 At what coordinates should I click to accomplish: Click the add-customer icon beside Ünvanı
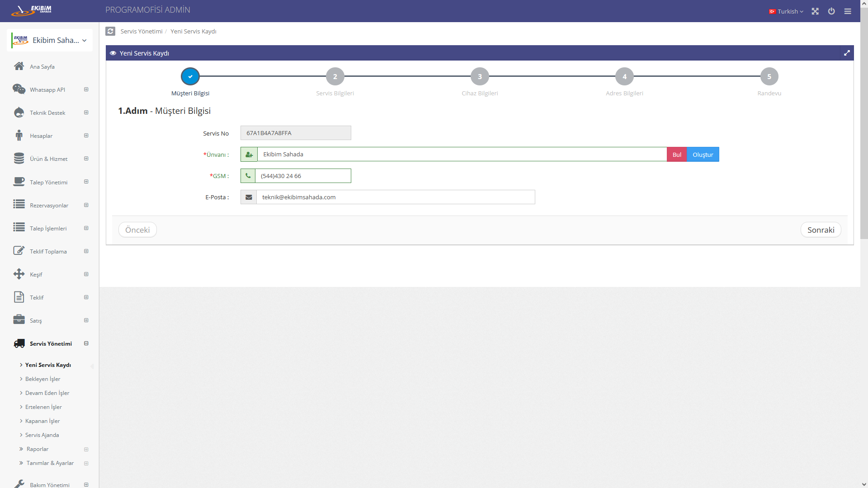pos(249,155)
